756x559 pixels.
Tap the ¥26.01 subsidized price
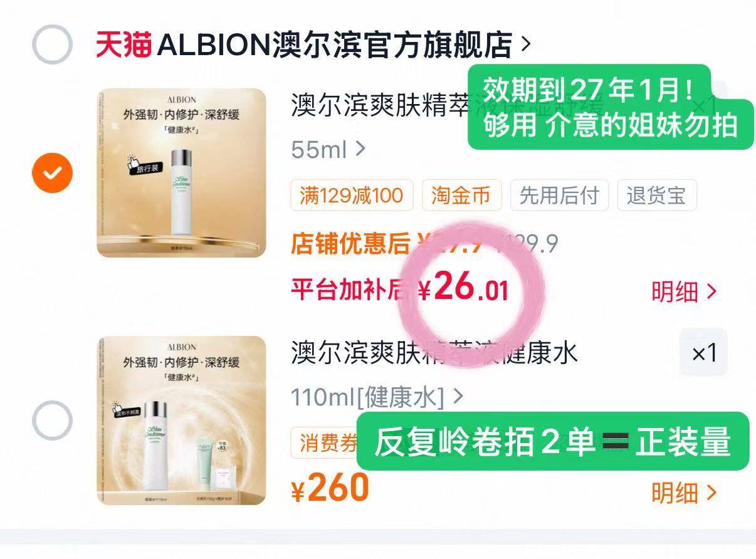[x=463, y=288]
